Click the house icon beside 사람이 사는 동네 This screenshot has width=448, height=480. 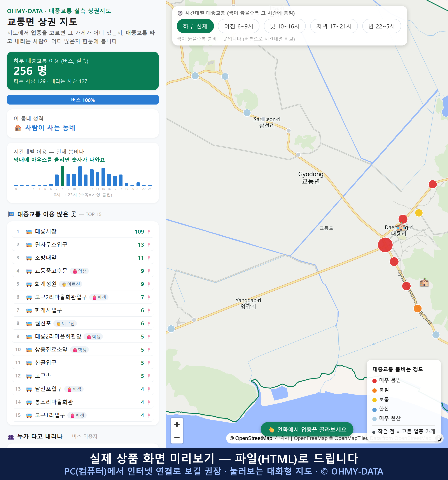18,128
